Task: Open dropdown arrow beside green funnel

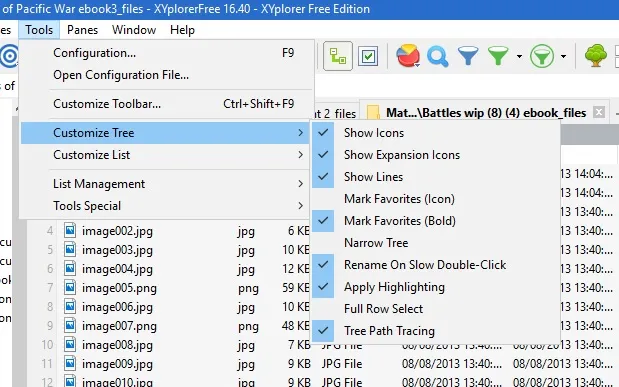Action: (x=519, y=56)
